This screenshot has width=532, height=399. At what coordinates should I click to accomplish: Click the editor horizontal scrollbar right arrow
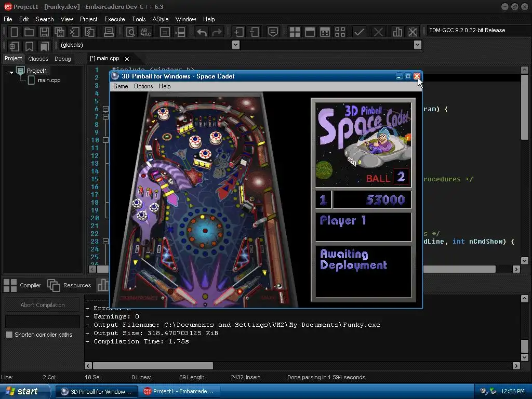click(516, 269)
